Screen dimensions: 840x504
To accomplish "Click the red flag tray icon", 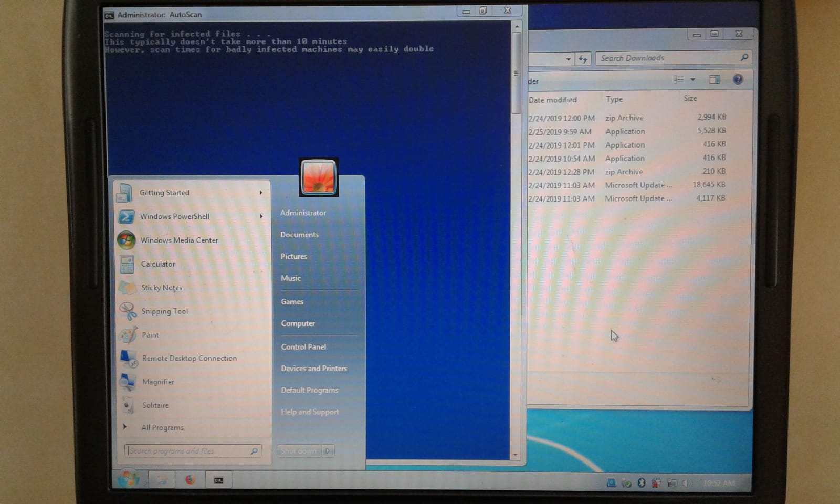I will (656, 483).
